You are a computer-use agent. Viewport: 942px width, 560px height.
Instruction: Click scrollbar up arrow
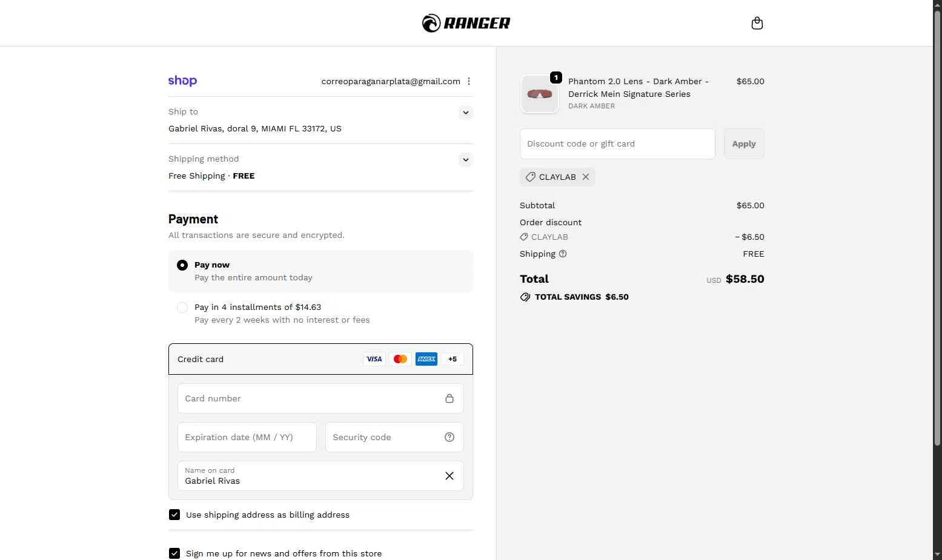pyautogui.click(x=937, y=5)
